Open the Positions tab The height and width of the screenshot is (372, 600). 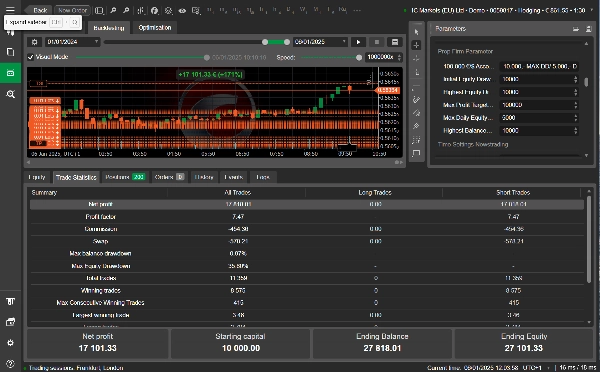[x=125, y=177]
